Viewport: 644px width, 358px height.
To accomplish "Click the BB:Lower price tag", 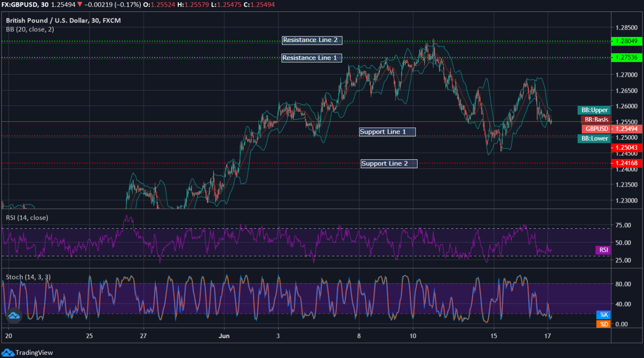I will [594, 139].
